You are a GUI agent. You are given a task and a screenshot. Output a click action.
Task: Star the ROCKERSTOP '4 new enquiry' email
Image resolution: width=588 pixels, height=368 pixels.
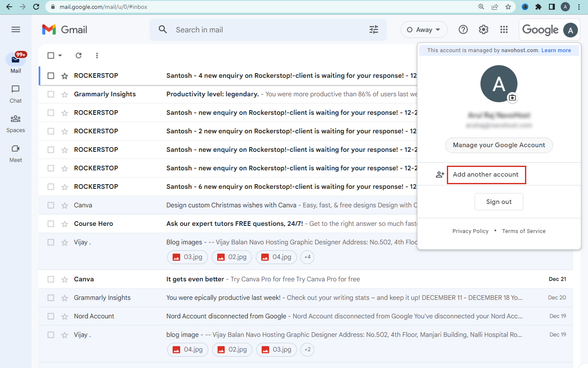65,76
